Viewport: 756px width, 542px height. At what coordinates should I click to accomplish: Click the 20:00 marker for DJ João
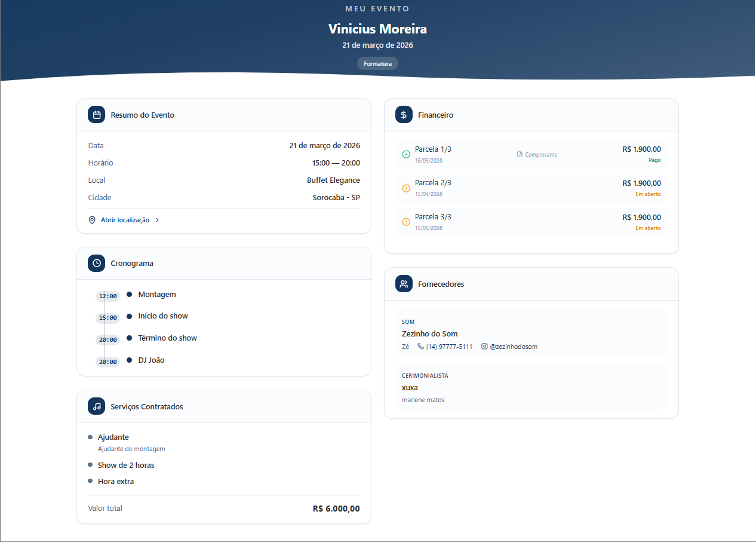click(x=108, y=362)
